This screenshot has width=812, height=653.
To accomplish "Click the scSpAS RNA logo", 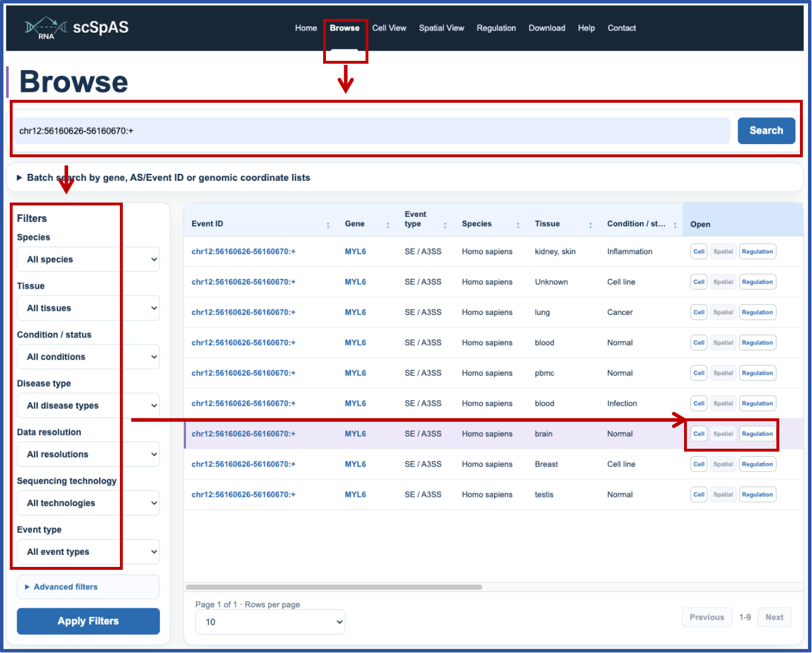I will [x=77, y=28].
